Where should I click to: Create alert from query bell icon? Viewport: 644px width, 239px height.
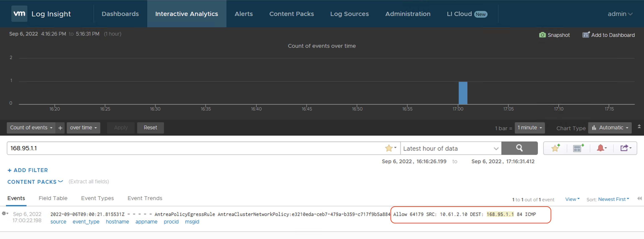[601, 148]
